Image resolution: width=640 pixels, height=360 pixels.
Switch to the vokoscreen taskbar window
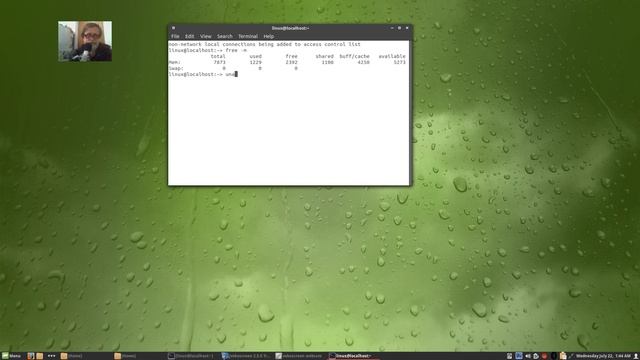pyautogui.click(x=246, y=356)
